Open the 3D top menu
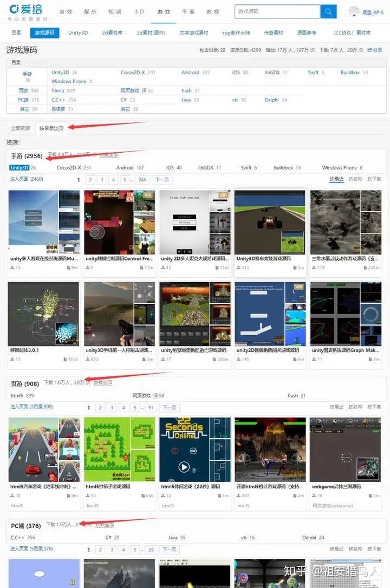 139,11
